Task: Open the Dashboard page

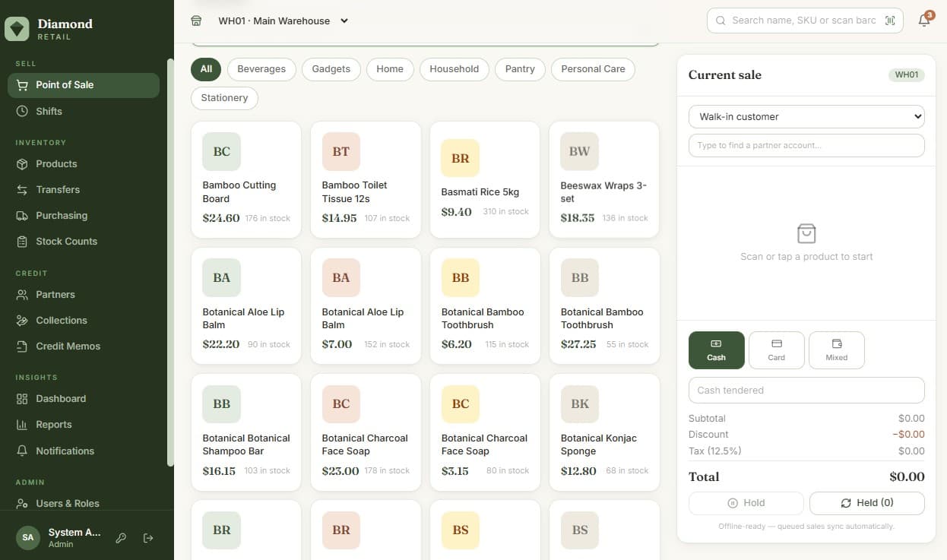Action: [x=84, y=398]
